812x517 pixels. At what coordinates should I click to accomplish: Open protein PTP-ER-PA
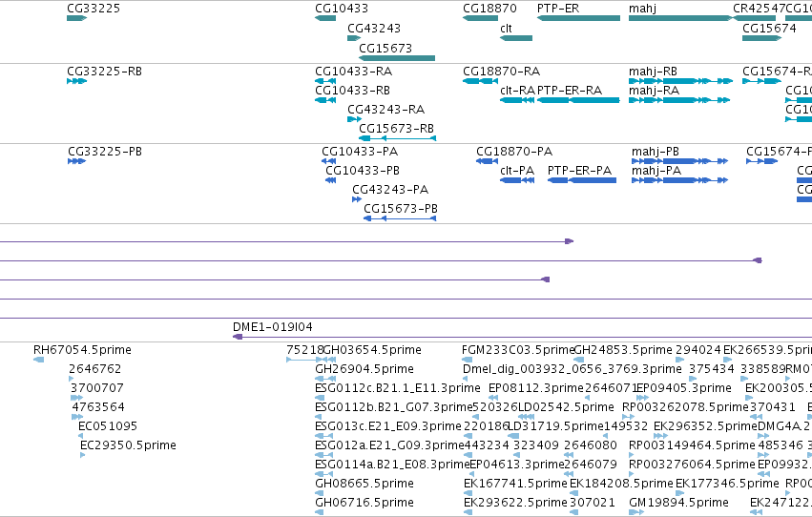point(579,170)
